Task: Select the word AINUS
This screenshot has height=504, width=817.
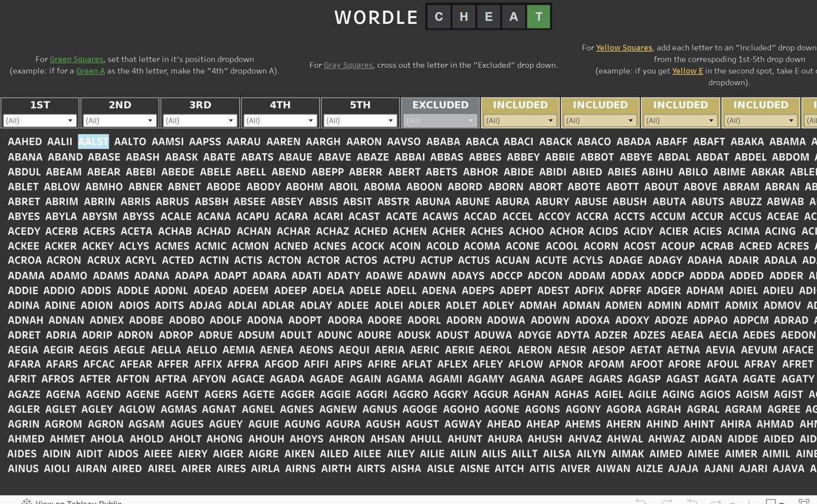Action: (x=23, y=469)
